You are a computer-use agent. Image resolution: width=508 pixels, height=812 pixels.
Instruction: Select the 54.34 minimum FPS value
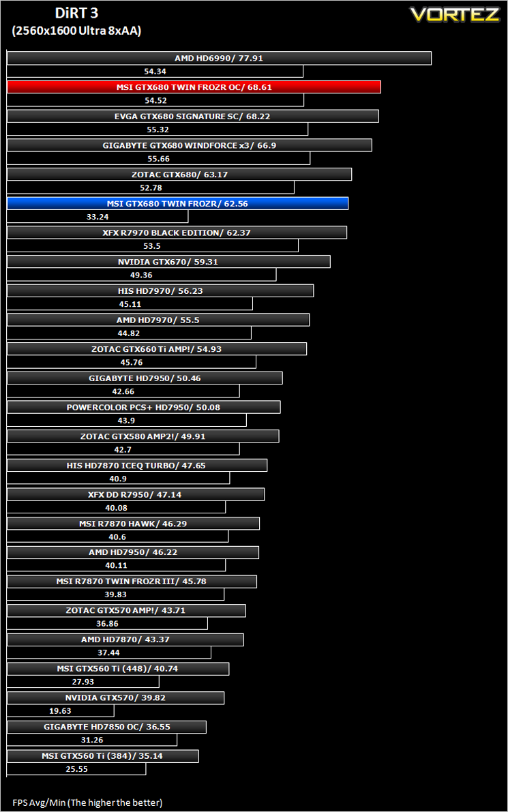[155, 72]
